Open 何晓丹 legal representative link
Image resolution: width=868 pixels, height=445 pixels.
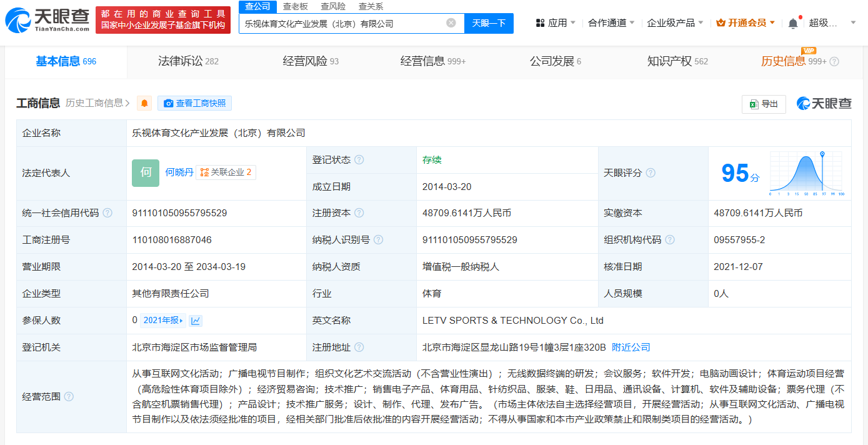[x=179, y=172]
